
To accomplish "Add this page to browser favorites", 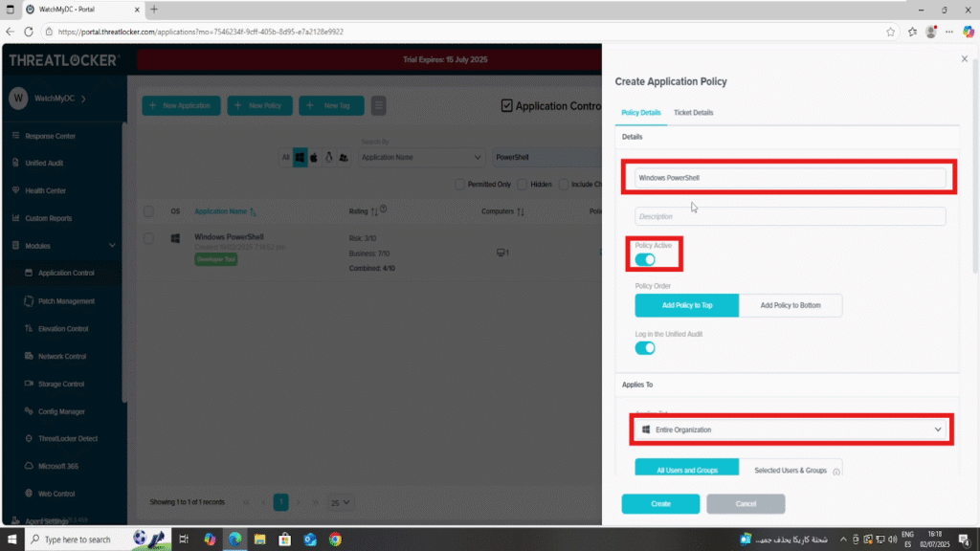I will 891,32.
